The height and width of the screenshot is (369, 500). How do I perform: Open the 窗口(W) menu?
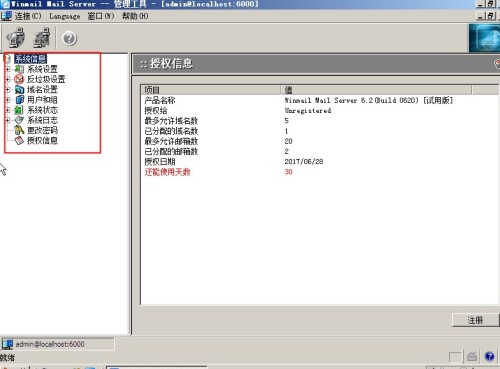(x=101, y=16)
